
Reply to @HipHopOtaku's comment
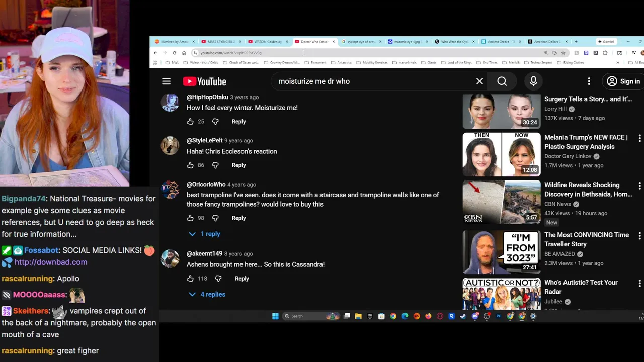(x=238, y=122)
